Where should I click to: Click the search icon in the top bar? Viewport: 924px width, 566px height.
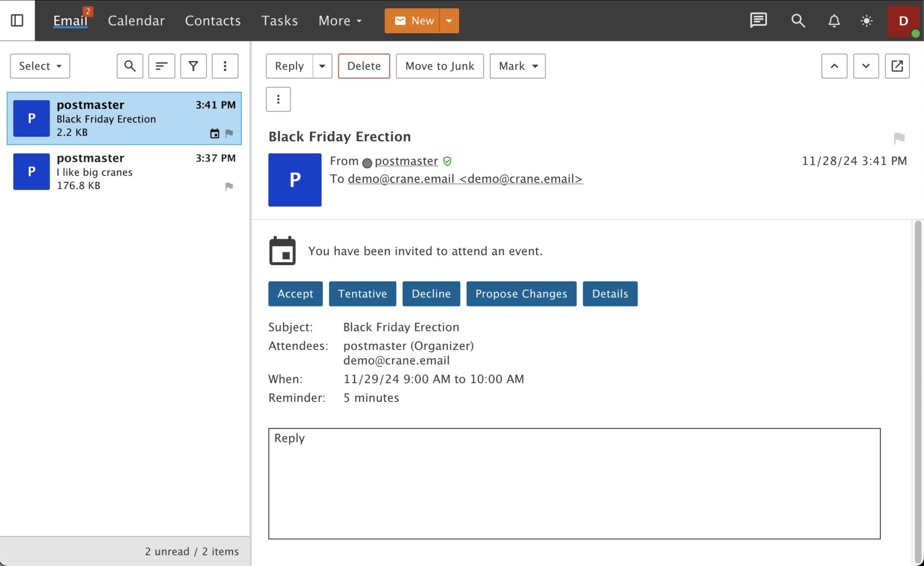click(798, 21)
